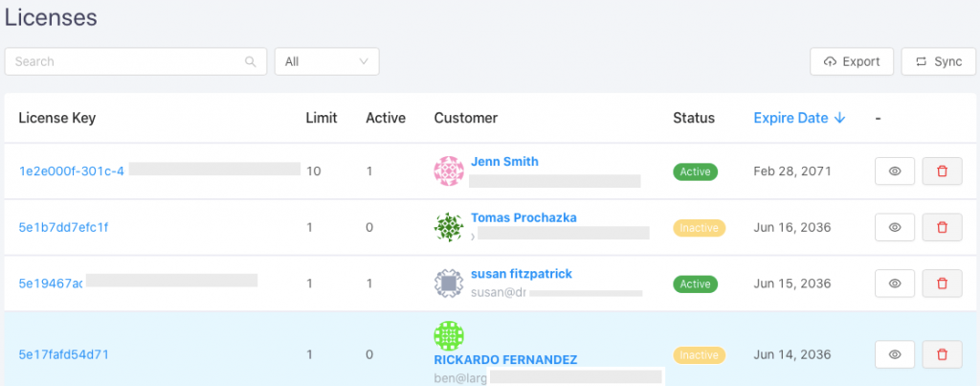The width and height of the screenshot is (980, 386).
Task: Click the License Key column header
Action: [56, 118]
